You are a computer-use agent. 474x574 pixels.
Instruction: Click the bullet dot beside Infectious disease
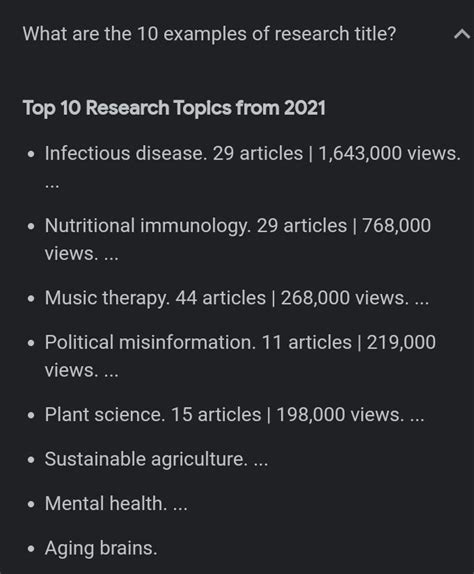[x=31, y=154]
